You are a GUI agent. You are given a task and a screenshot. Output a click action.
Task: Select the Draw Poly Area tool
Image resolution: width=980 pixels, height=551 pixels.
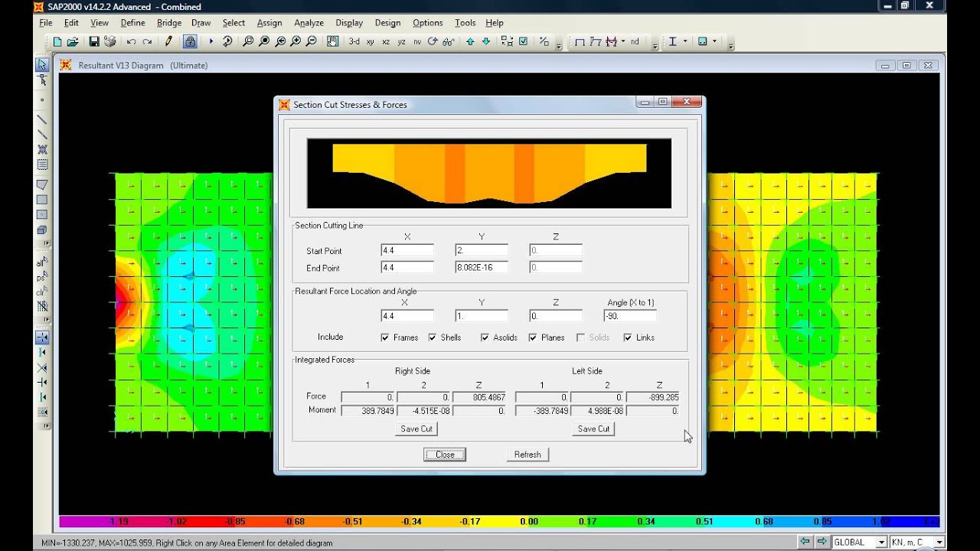coord(42,184)
